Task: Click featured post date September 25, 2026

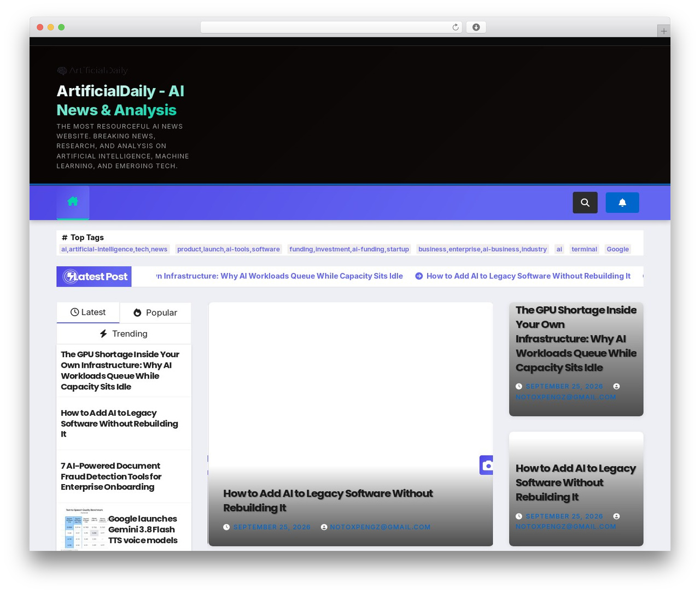Action: click(272, 527)
